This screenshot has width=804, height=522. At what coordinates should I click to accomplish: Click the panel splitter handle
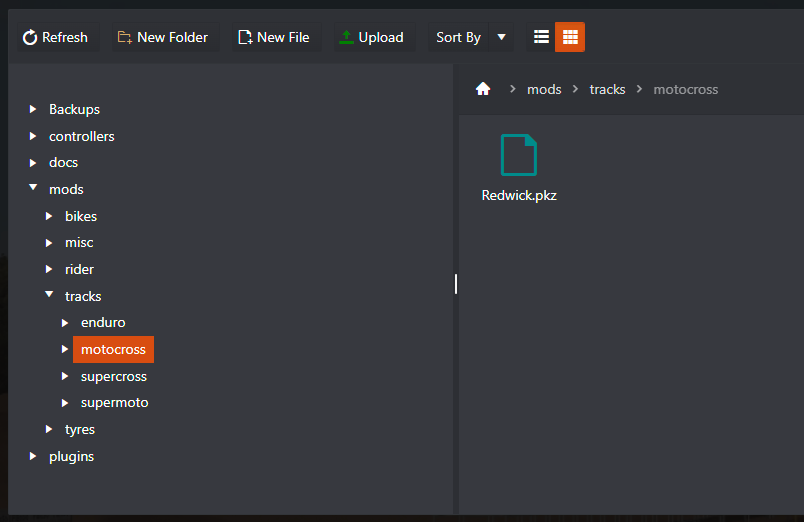(x=456, y=284)
